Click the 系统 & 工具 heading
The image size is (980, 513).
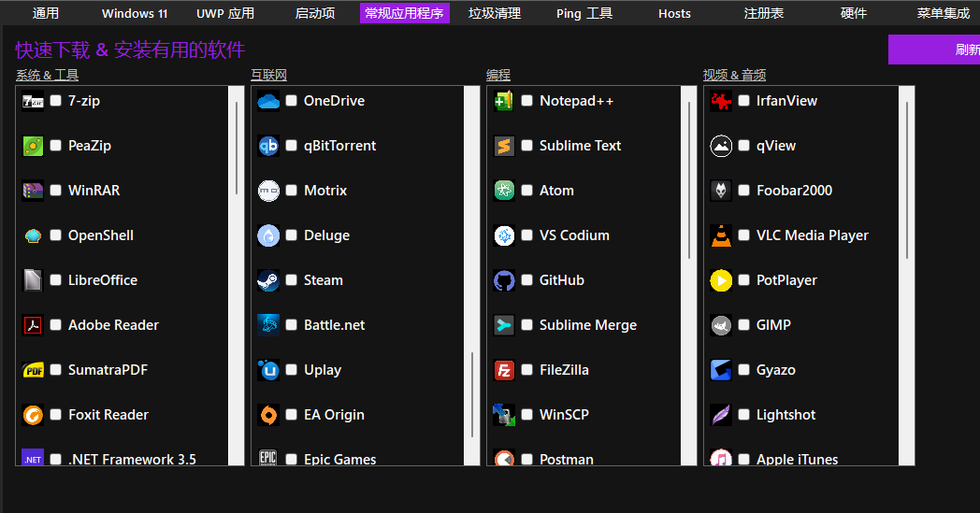pos(47,75)
